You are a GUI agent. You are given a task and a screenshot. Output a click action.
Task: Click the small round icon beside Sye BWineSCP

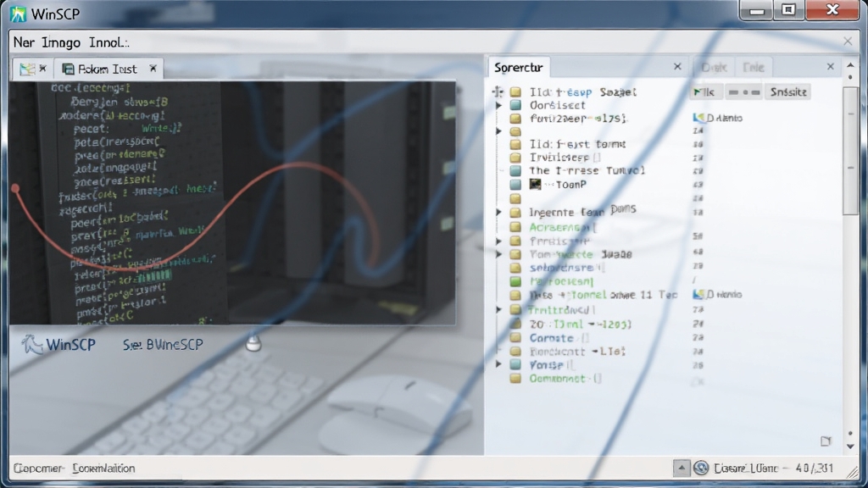point(253,344)
